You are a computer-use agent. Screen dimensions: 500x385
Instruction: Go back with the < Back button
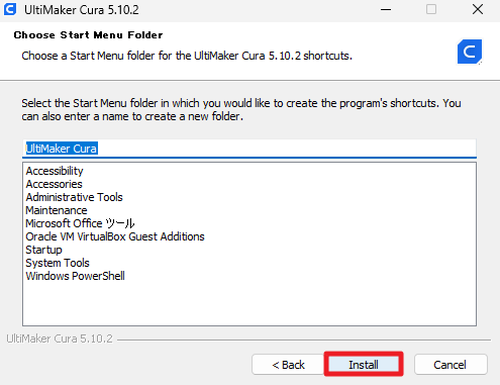(x=288, y=364)
